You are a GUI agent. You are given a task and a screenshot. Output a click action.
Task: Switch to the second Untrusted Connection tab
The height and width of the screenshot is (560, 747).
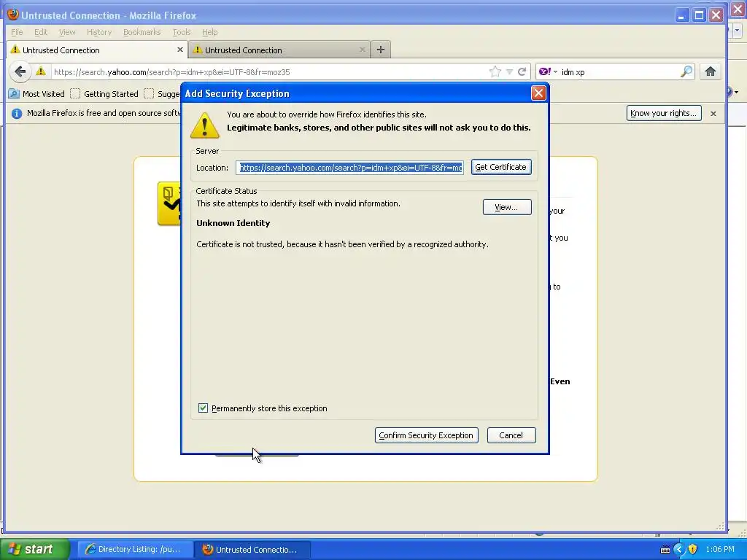point(279,50)
